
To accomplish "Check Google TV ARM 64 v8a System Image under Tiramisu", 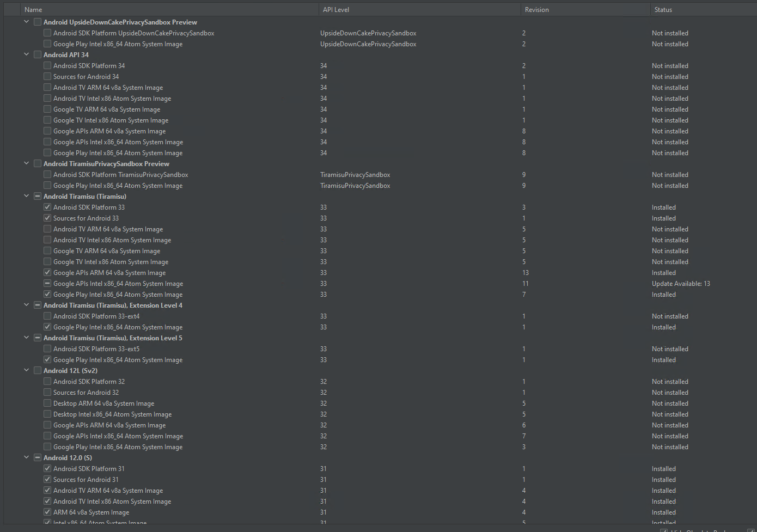I will (x=47, y=250).
